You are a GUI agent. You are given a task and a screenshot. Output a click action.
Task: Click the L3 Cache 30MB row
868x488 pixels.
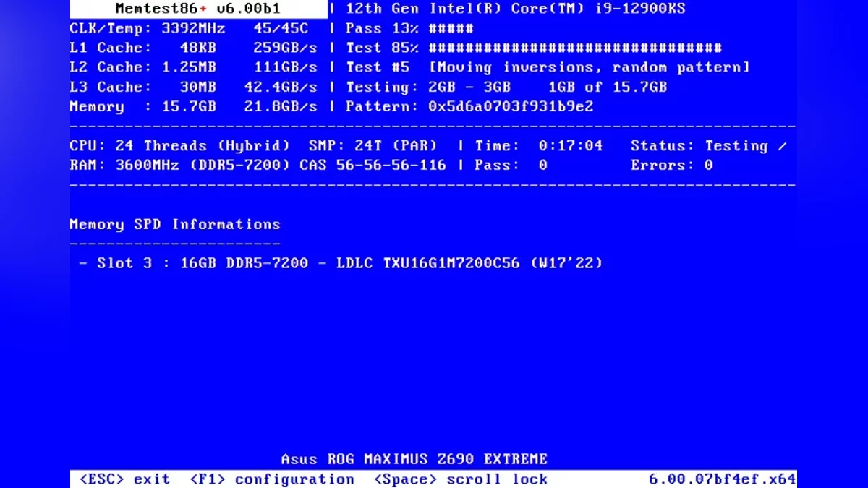(193, 87)
